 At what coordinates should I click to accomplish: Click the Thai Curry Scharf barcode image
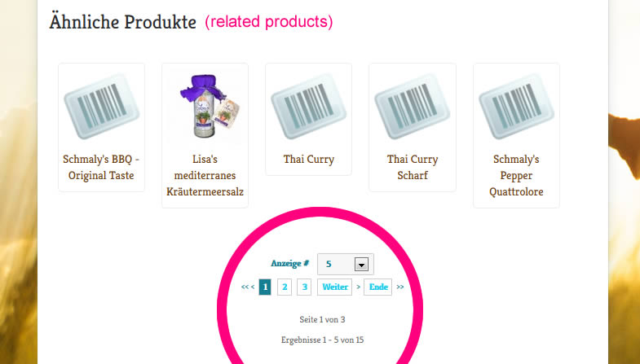pos(412,106)
